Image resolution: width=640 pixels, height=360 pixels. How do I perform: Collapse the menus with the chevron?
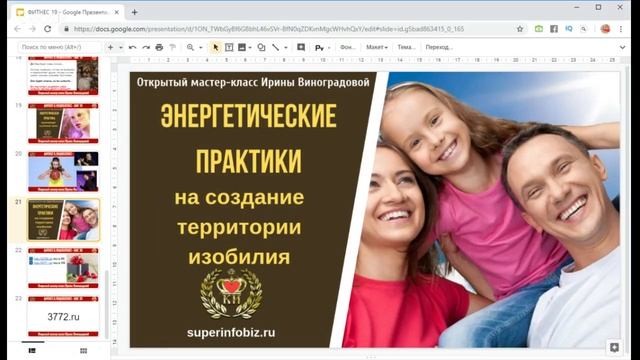click(622, 47)
